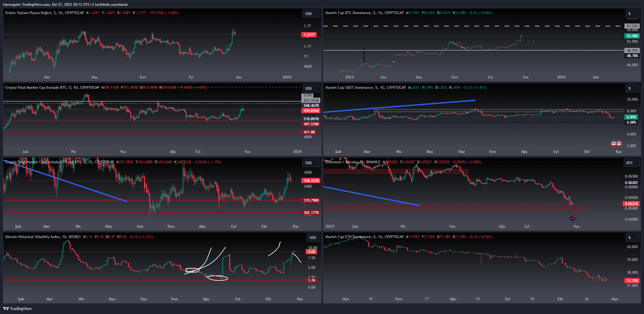The image size is (644, 314).
Task: Click the 1.217T current price label
Action: click(x=310, y=35)
